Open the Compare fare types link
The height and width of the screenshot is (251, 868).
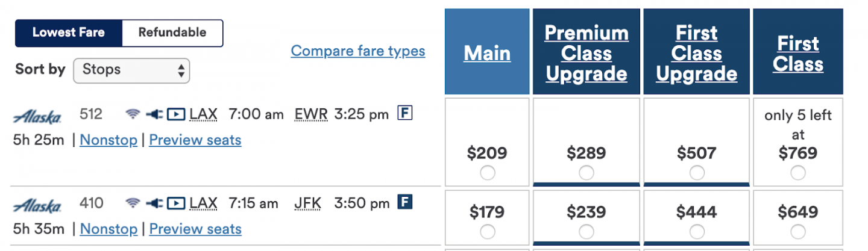(358, 51)
